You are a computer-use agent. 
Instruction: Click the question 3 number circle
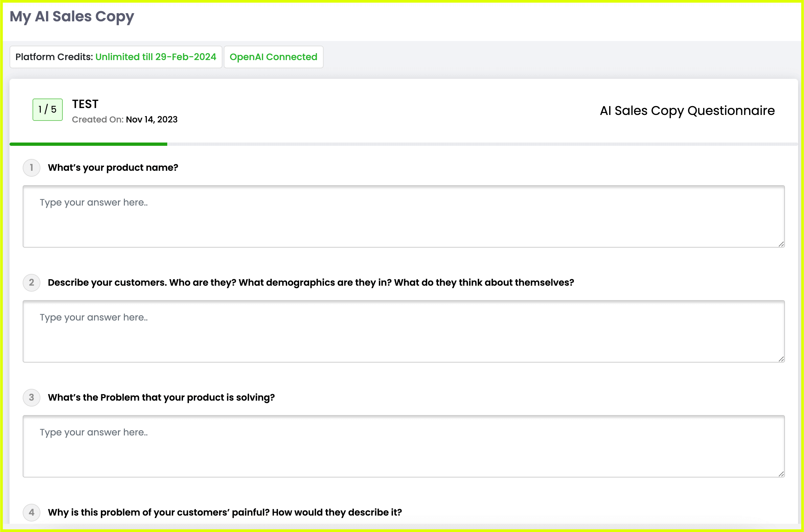[32, 397]
